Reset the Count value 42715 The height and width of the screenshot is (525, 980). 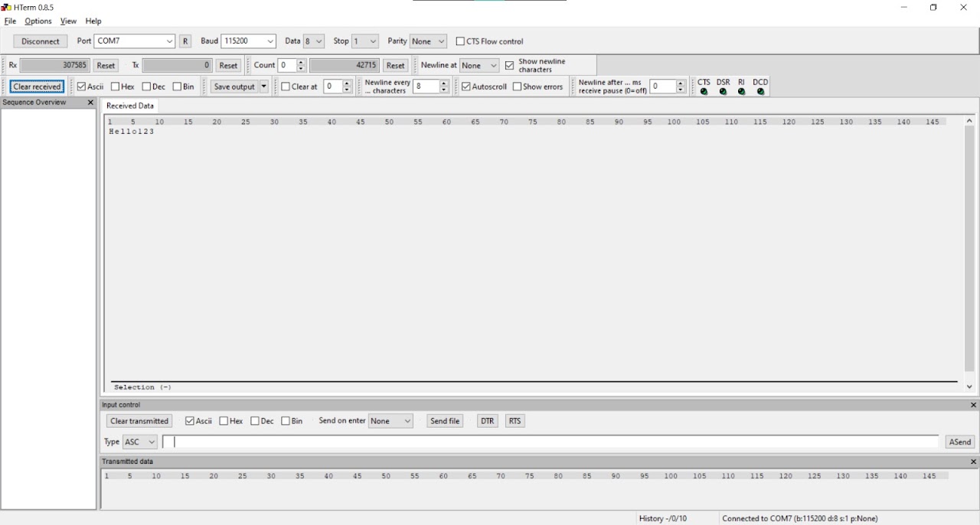(395, 65)
